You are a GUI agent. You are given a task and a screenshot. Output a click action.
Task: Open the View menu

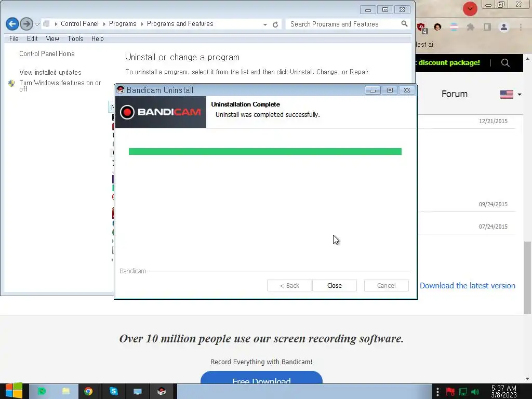point(52,38)
